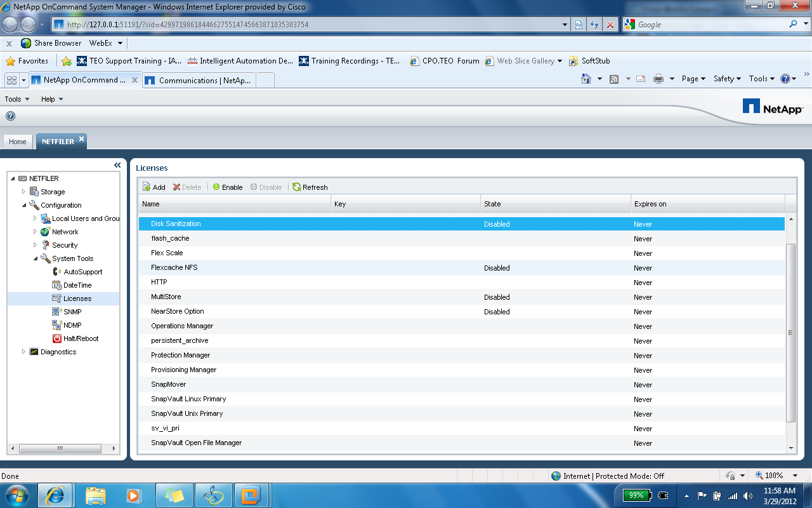Open the IE Safety menu dropdown
Viewport: 812px width, 508px height.
point(728,79)
